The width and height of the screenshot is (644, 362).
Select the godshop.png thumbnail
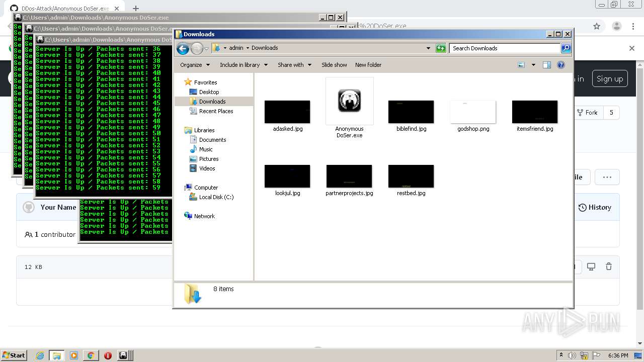[473, 112]
